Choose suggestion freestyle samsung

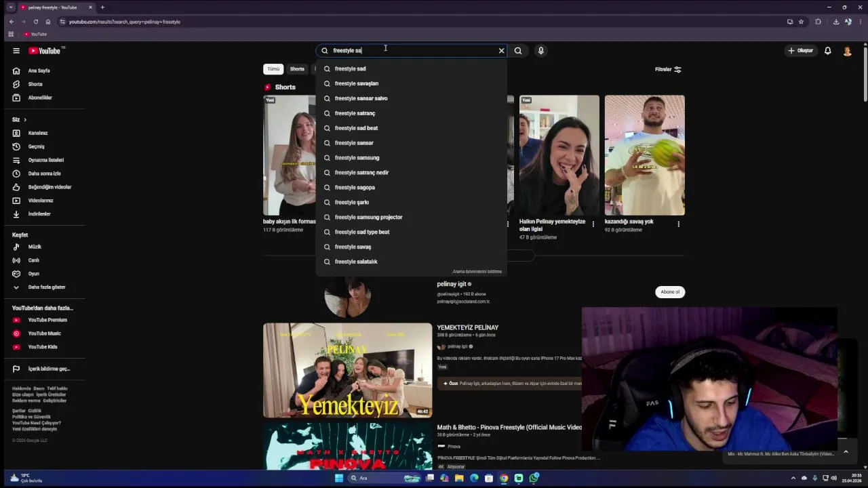[x=411, y=158]
